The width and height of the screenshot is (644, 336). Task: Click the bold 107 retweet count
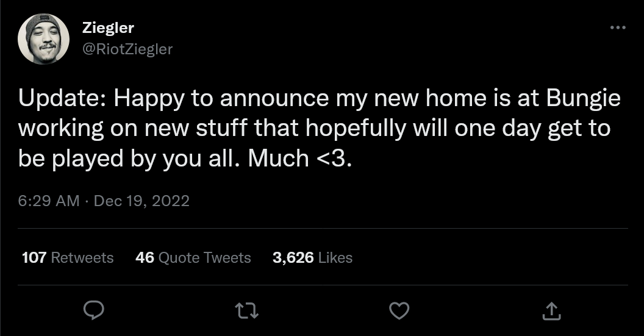coord(34,257)
